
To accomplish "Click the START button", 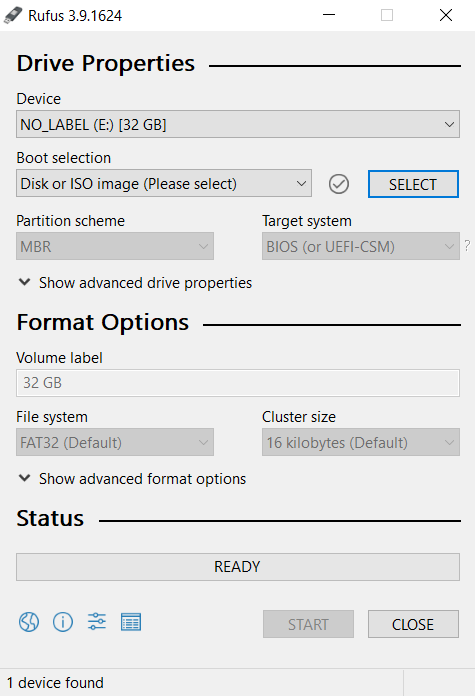I will coord(308,624).
